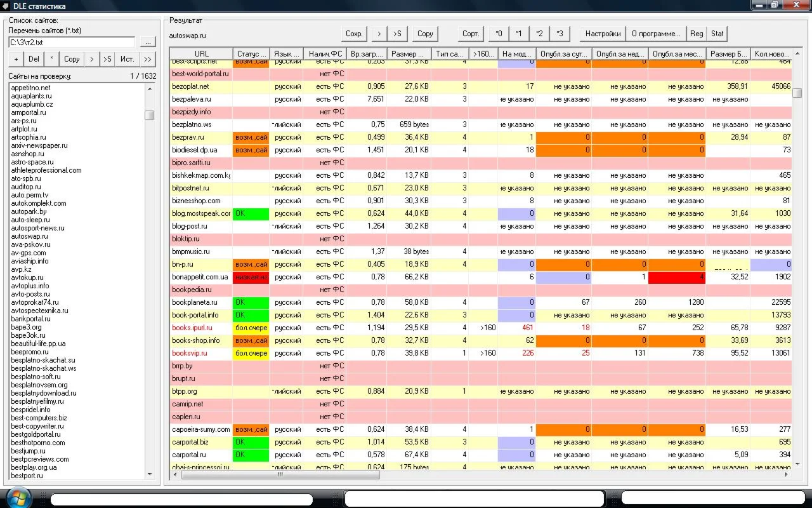
Task: Click the 'Язык' column header
Action: point(287,54)
